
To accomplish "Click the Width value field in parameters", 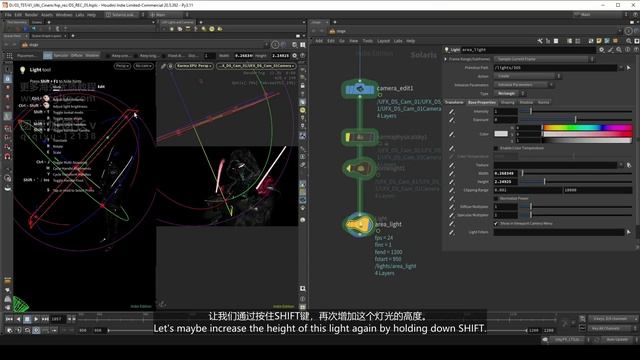I will pos(506,173).
